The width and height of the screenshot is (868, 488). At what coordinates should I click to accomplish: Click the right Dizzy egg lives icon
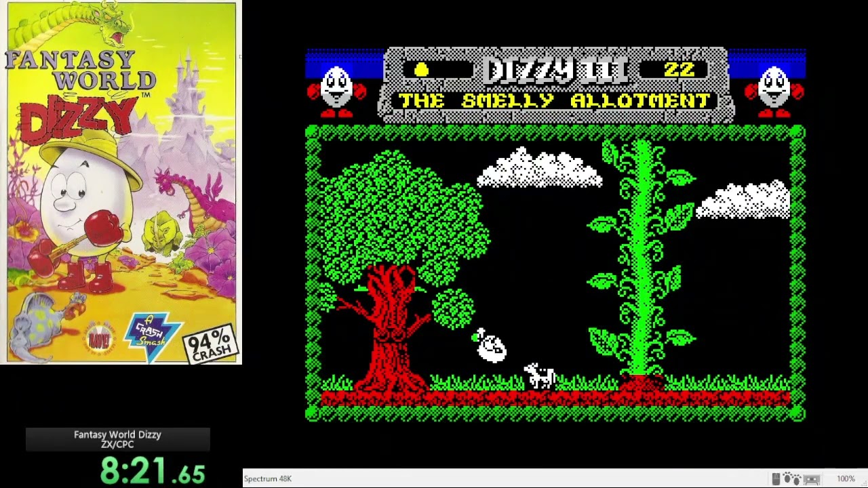(774, 91)
